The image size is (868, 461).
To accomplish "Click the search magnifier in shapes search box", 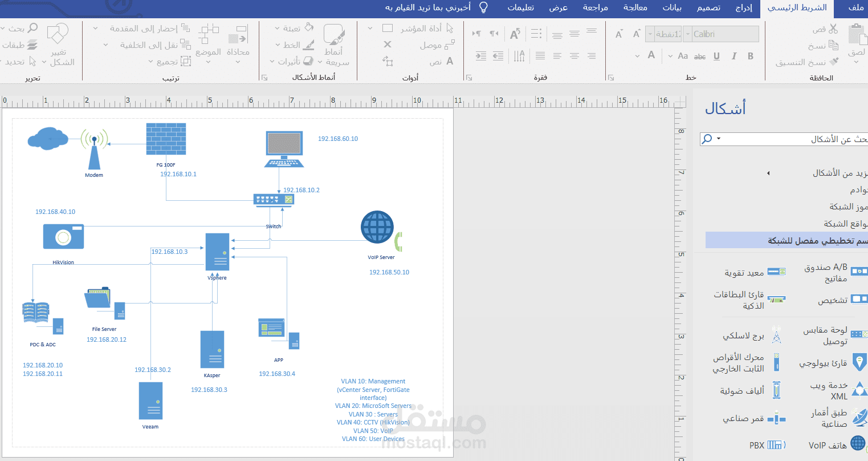I will (707, 139).
